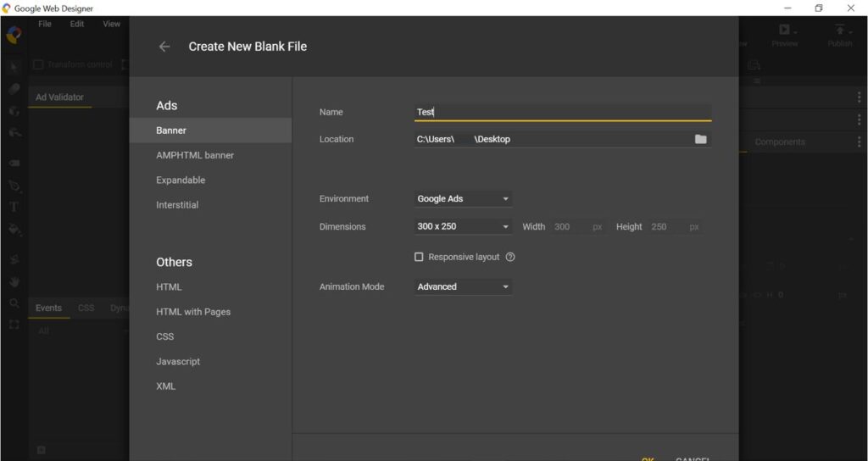Open the Edit menu
Viewport: 868px width, 461px height.
pyautogui.click(x=77, y=24)
